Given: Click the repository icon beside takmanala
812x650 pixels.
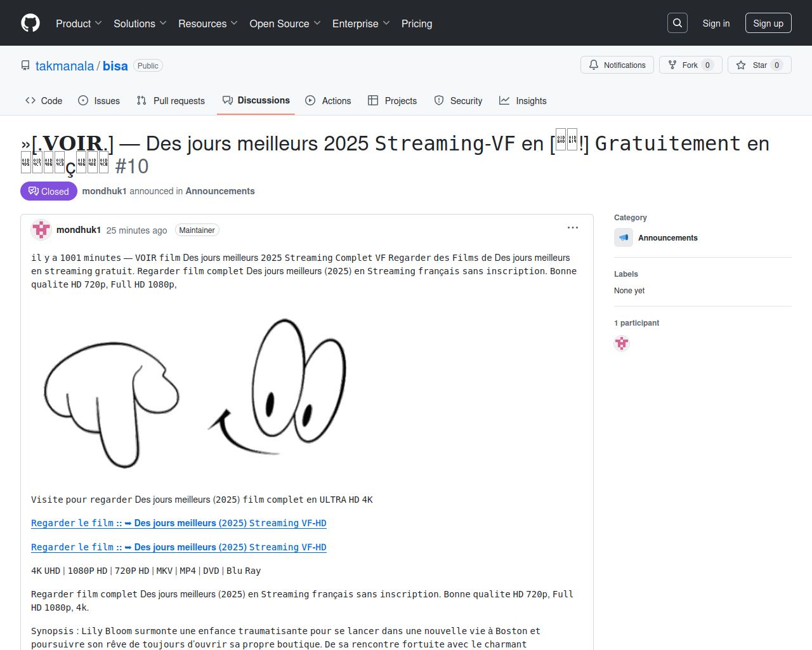Looking at the screenshot, I should coord(25,66).
